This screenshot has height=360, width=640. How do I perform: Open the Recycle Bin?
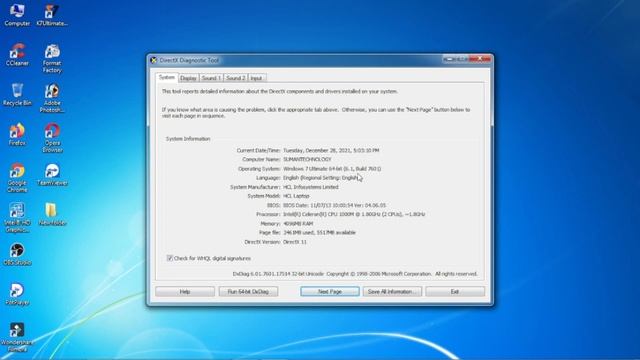pos(17,95)
